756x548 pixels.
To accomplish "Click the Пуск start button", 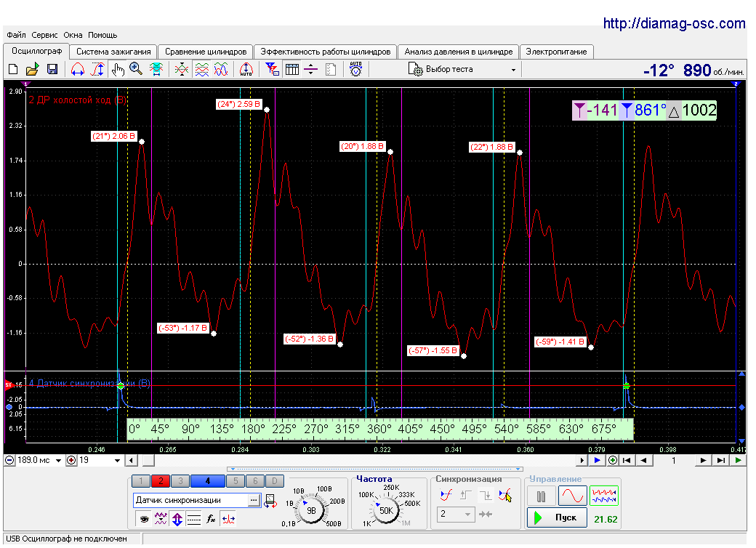I will [557, 517].
